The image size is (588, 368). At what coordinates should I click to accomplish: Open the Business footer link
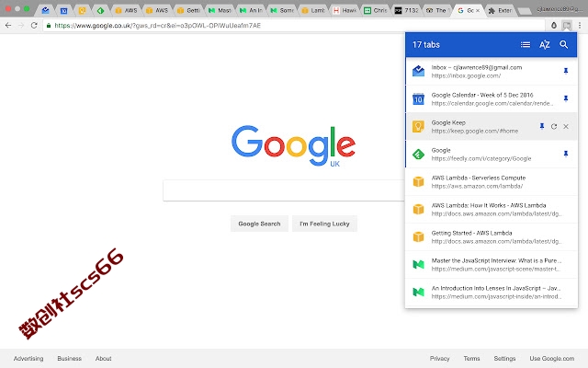point(70,359)
